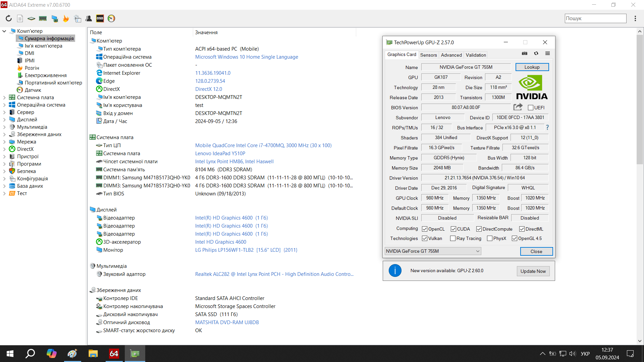Toggle the OpenGL 4.5 checkbox
644x362 pixels.
(515, 238)
